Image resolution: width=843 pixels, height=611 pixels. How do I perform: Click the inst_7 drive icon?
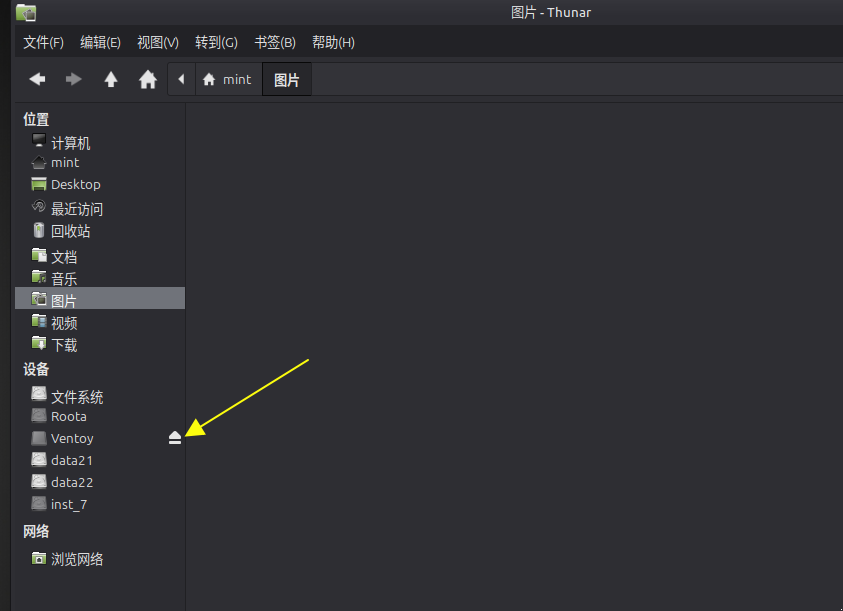(39, 503)
